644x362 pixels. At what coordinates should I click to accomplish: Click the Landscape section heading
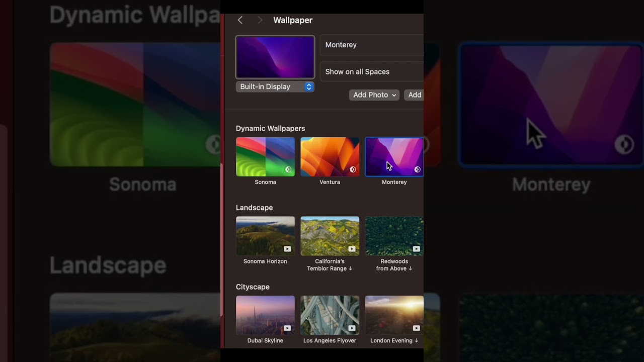click(254, 208)
